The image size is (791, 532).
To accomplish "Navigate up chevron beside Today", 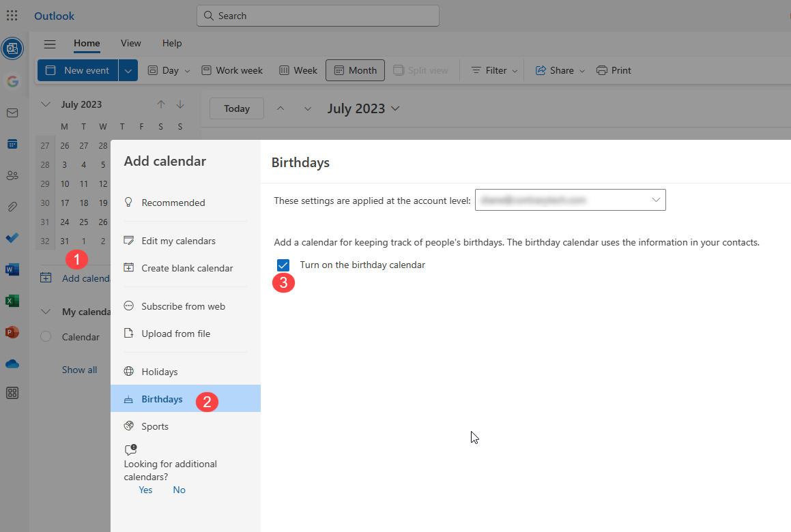I will (x=281, y=108).
